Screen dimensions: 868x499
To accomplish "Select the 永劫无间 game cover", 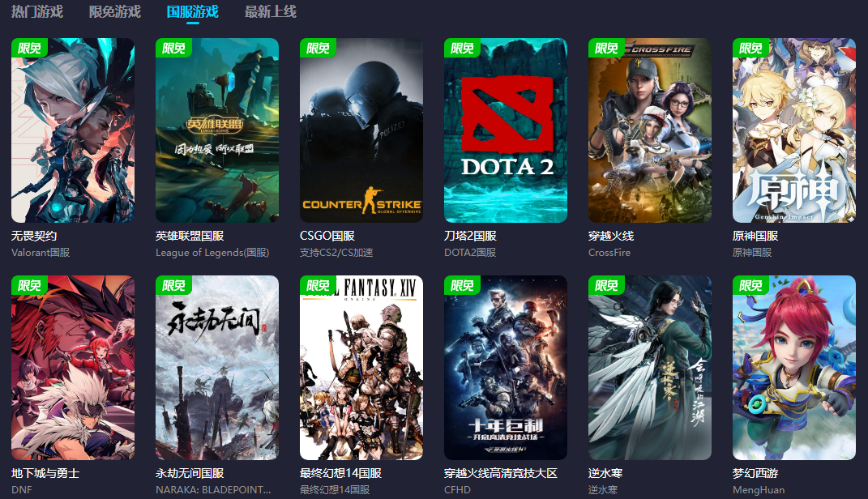I will 217,368.
